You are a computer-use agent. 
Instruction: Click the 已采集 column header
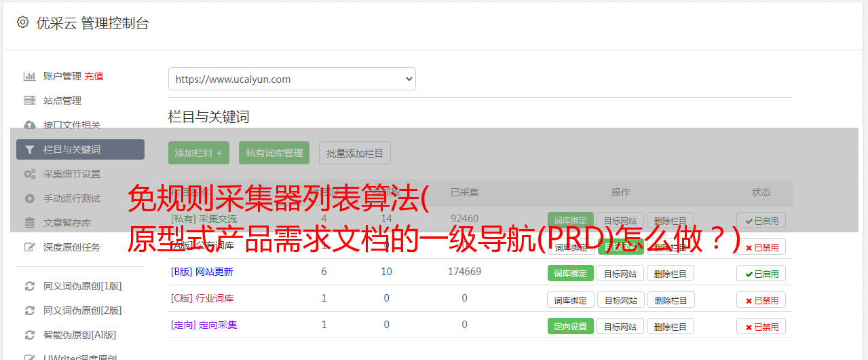click(x=465, y=192)
